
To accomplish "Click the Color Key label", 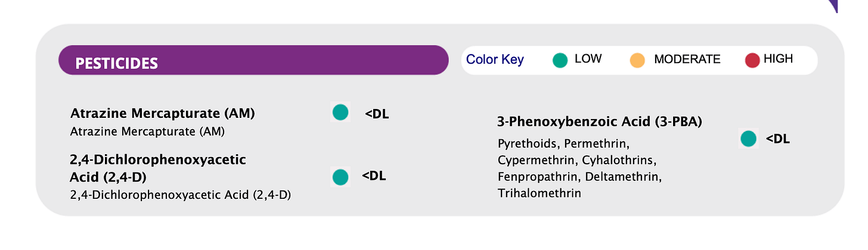I will point(495,60).
